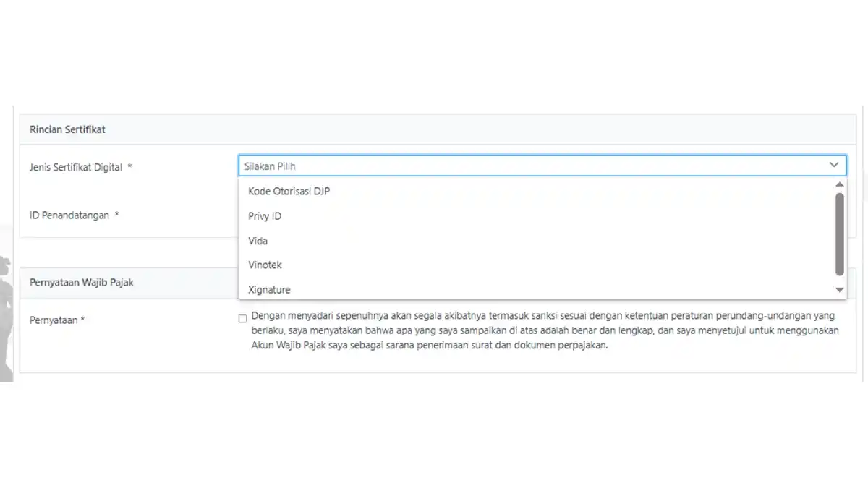
Task: Click the Pernyataan field label
Action: (54, 320)
